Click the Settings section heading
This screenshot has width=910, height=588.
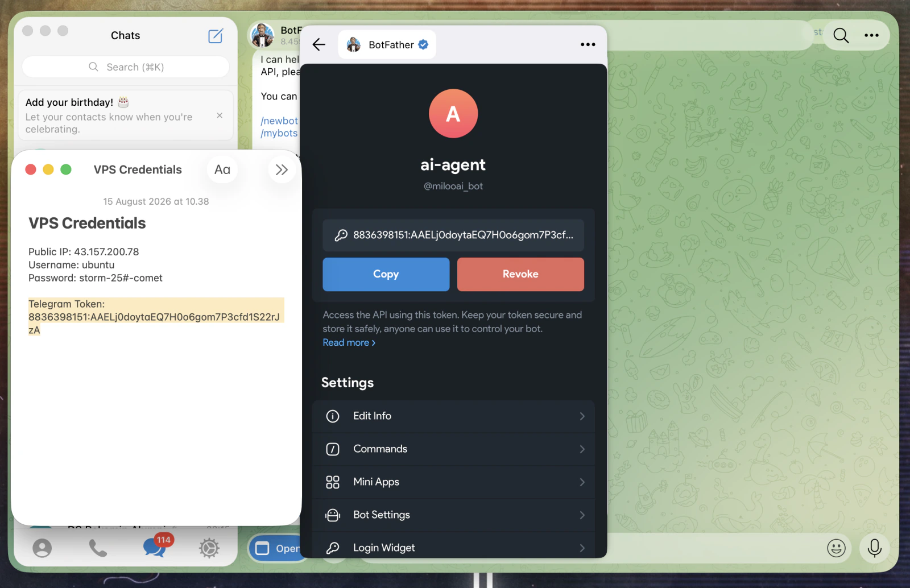348,383
